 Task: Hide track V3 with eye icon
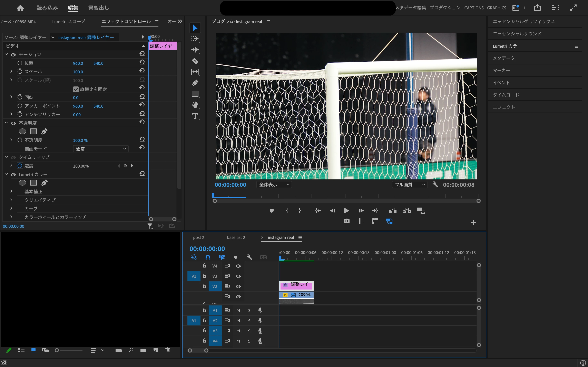click(x=238, y=276)
